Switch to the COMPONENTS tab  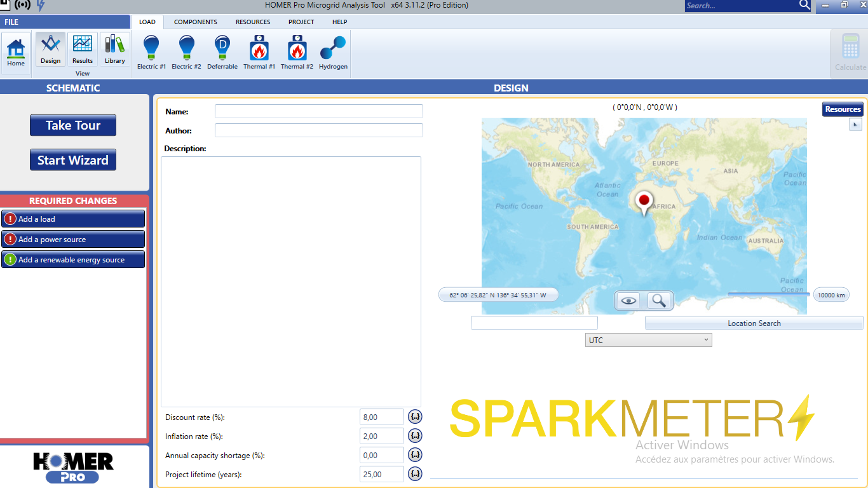196,22
